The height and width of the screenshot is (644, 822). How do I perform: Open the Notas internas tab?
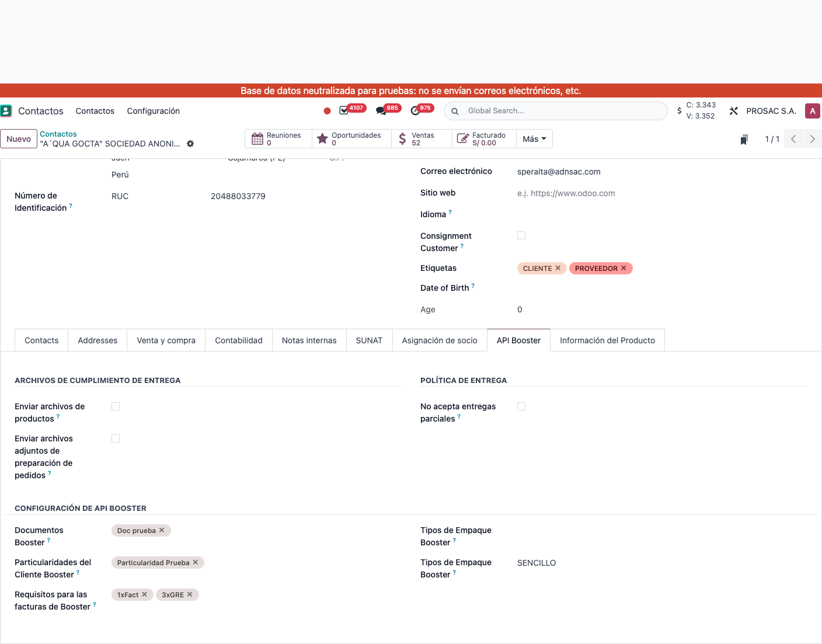pyautogui.click(x=309, y=340)
